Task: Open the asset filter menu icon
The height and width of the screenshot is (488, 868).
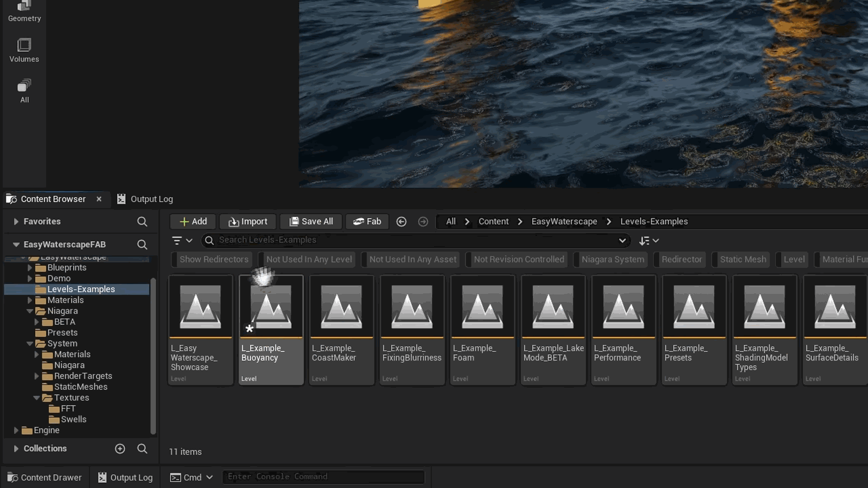Action: coord(182,240)
